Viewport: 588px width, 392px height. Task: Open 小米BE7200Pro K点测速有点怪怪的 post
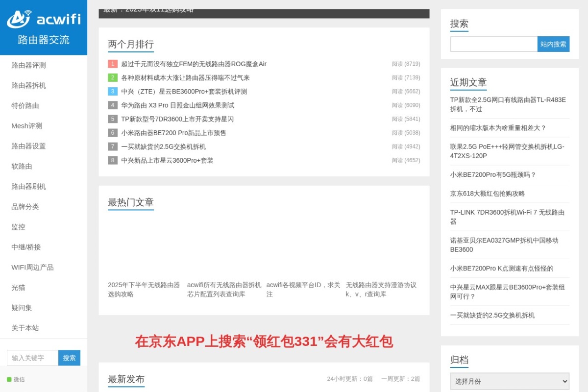click(x=502, y=268)
